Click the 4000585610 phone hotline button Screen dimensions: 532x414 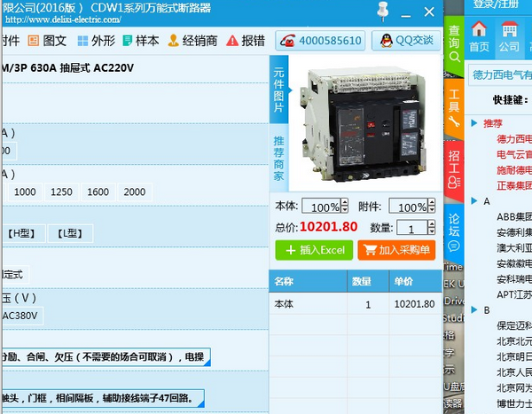coord(320,41)
